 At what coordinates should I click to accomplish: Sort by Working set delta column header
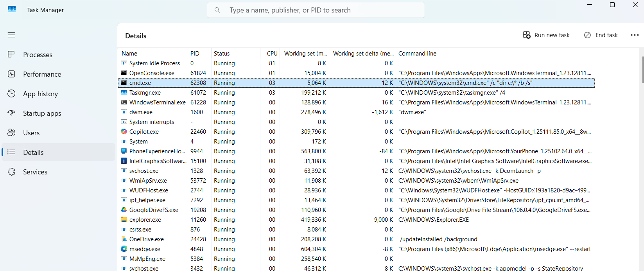click(x=362, y=54)
